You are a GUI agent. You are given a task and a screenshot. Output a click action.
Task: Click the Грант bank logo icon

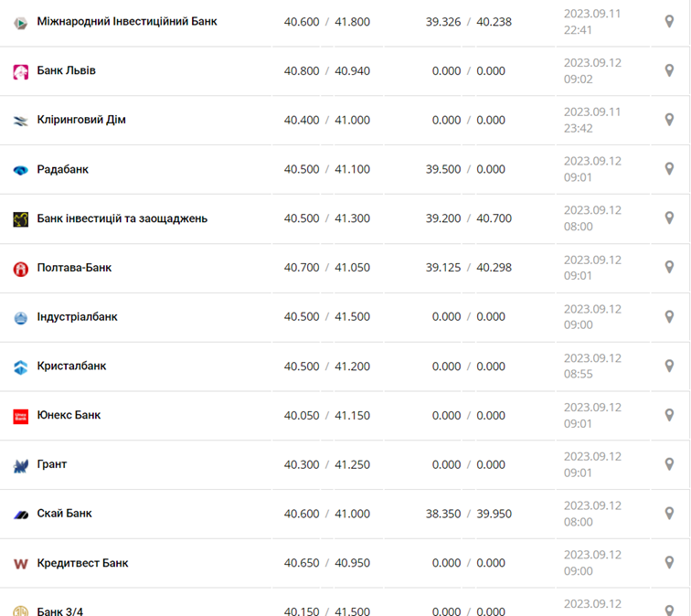21,465
